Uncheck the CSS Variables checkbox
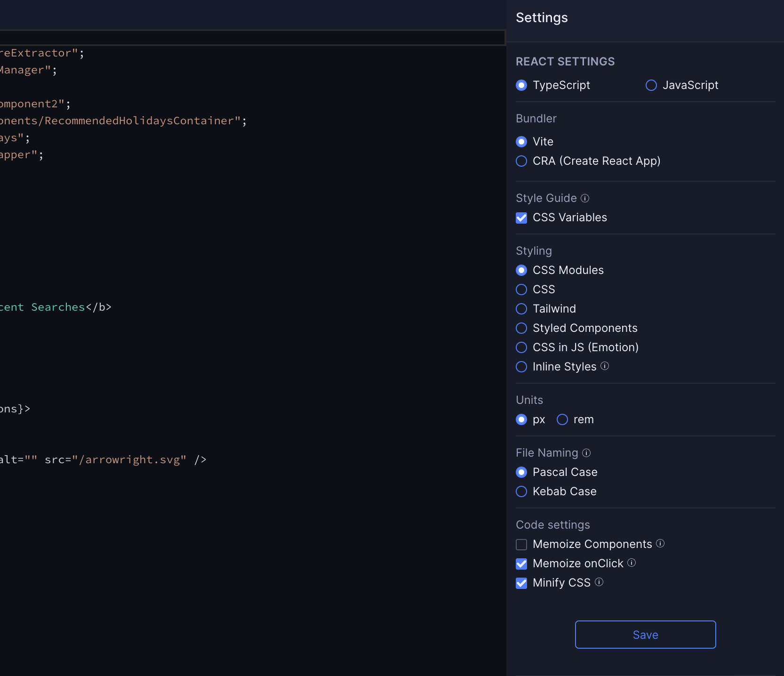This screenshot has width=784, height=676. pyautogui.click(x=521, y=217)
